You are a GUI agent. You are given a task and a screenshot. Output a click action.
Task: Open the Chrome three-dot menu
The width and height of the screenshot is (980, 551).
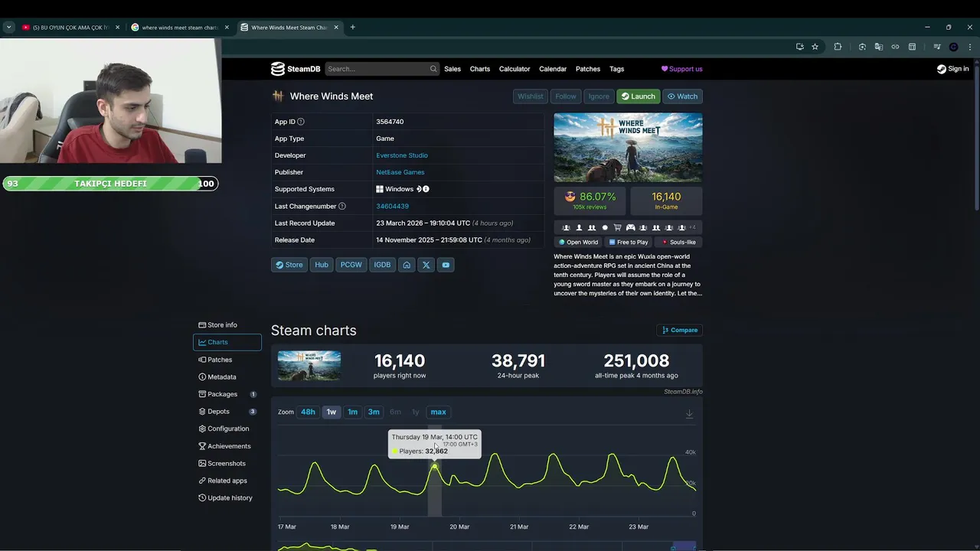click(970, 47)
